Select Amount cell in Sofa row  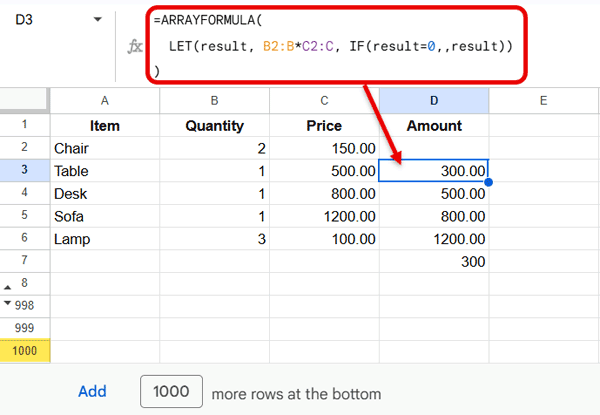pyautogui.click(x=434, y=216)
